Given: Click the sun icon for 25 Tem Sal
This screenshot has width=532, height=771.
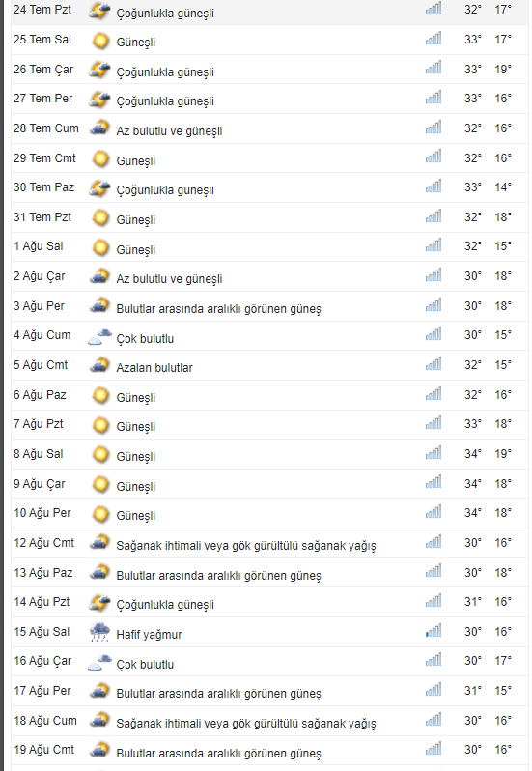Looking at the screenshot, I should (x=100, y=41).
